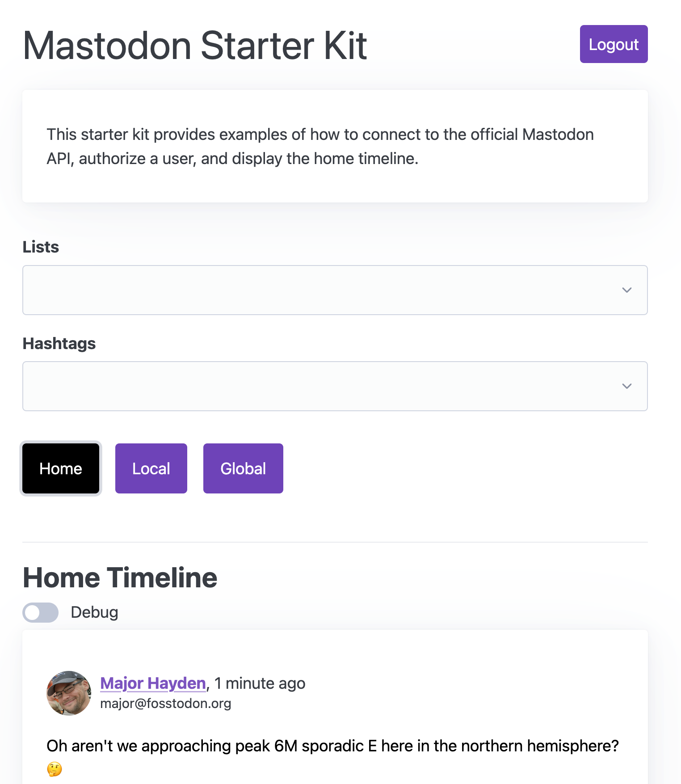Click the Mastodon Starter Kit heading
Image resolution: width=681 pixels, height=784 pixels.
pos(195,46)
